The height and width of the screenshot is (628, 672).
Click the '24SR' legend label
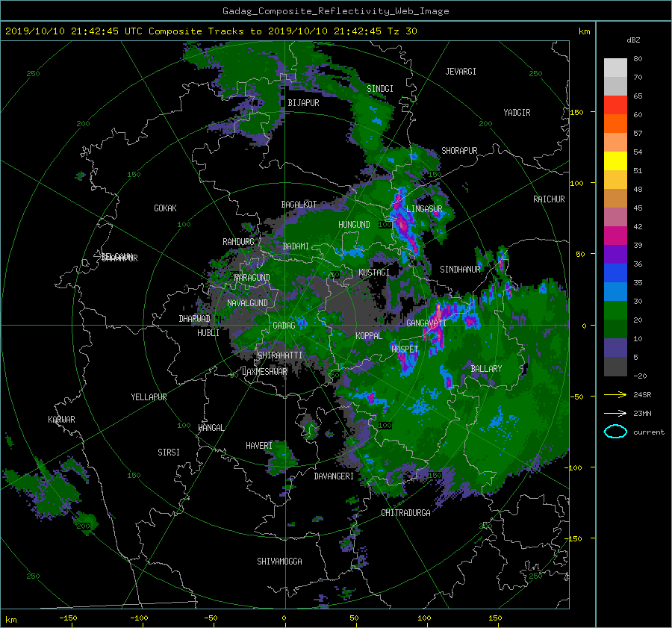coord(642,395)
